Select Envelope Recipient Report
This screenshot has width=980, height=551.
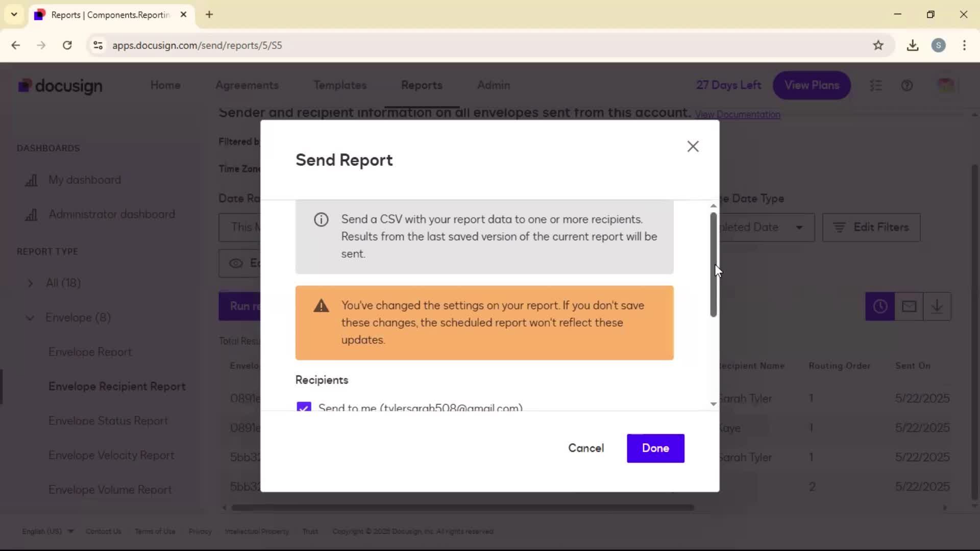click(x=117, y=386)
